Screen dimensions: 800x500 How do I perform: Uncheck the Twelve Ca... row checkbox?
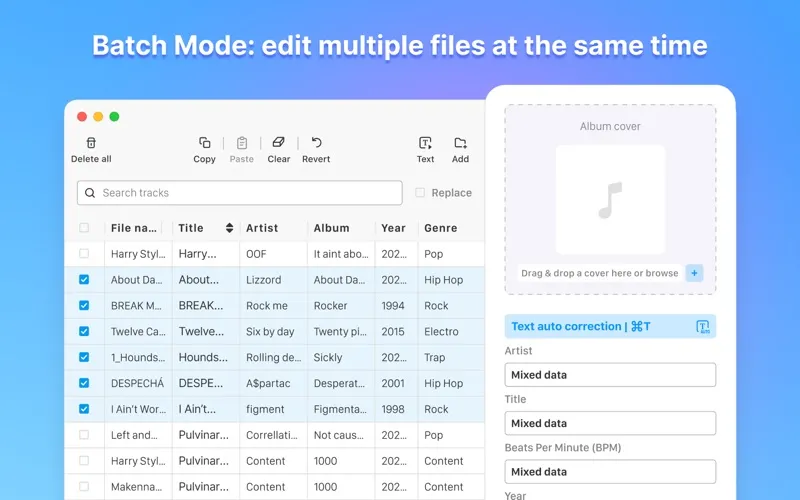tap(84, 331)
